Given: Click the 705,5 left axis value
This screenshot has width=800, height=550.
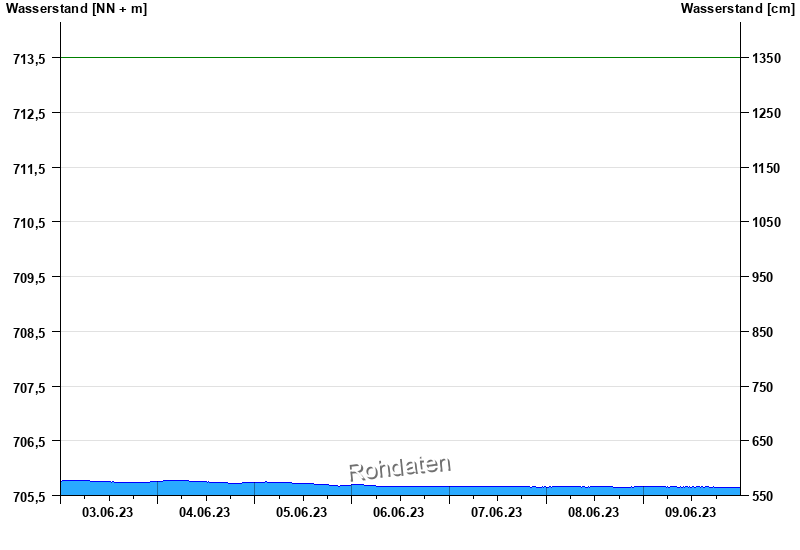Looking at the screenshot, I should (x=29, y=496).
